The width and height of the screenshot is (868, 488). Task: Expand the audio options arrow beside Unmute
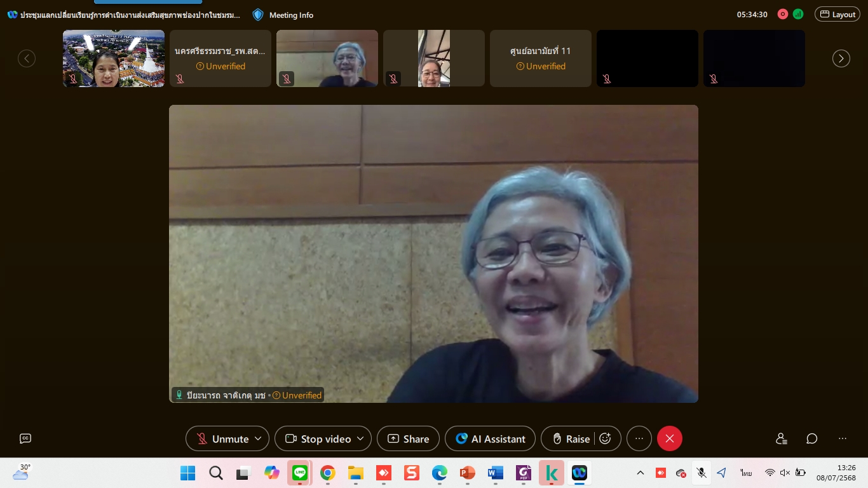(258, 438)
